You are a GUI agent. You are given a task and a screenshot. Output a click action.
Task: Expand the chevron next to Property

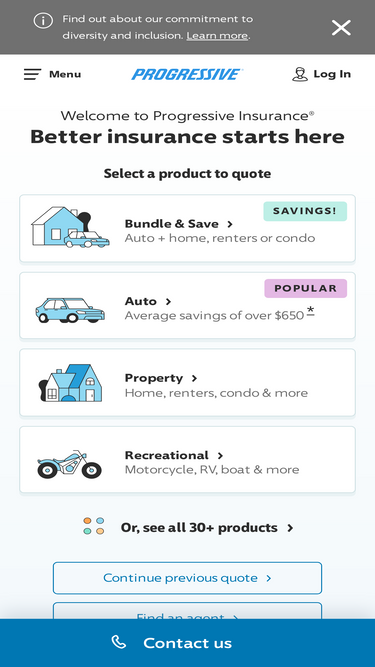click(194, 378)
